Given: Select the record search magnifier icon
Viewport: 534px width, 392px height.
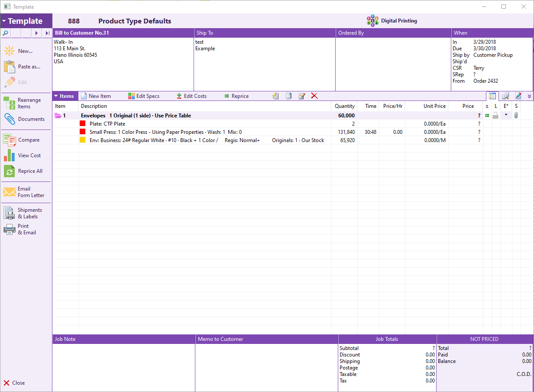Looking at the screenshot, I should pos(5,33).
